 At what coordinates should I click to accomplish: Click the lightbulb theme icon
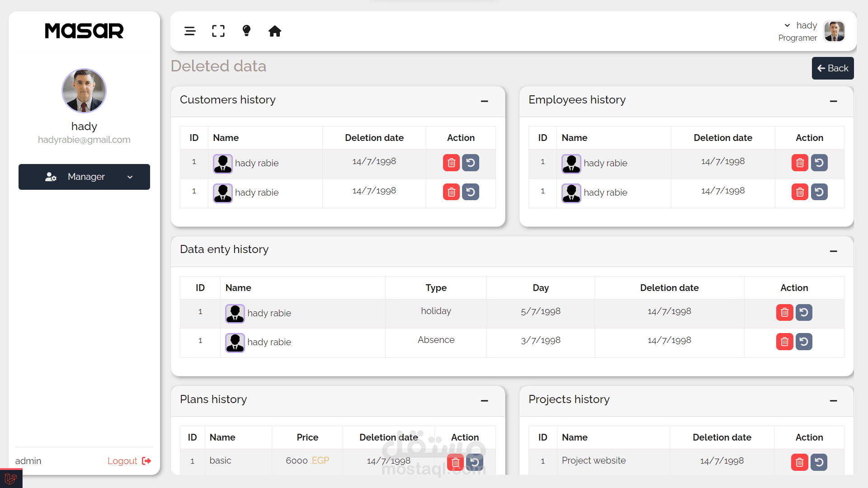click(x=246, y=31)
